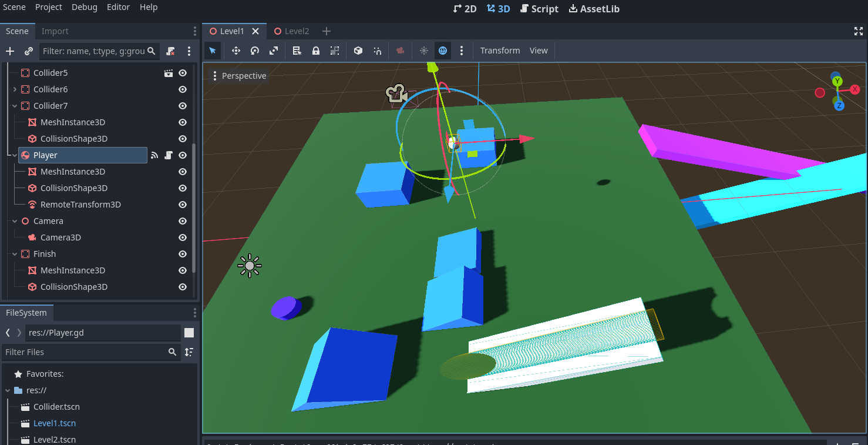This screenshot has height=445, width=868.
Task: Click red X axis on orientation gizmo
Action: [x=855, y=89]
